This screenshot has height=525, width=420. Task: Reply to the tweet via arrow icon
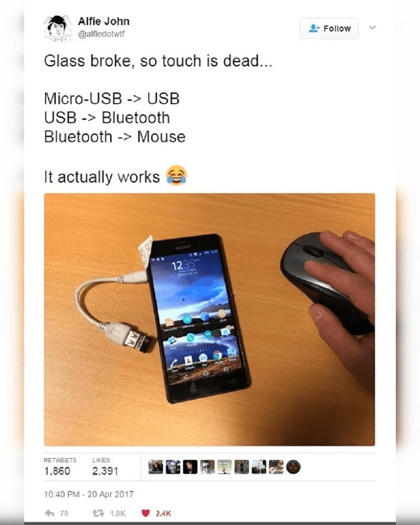(x=49, y=513)
